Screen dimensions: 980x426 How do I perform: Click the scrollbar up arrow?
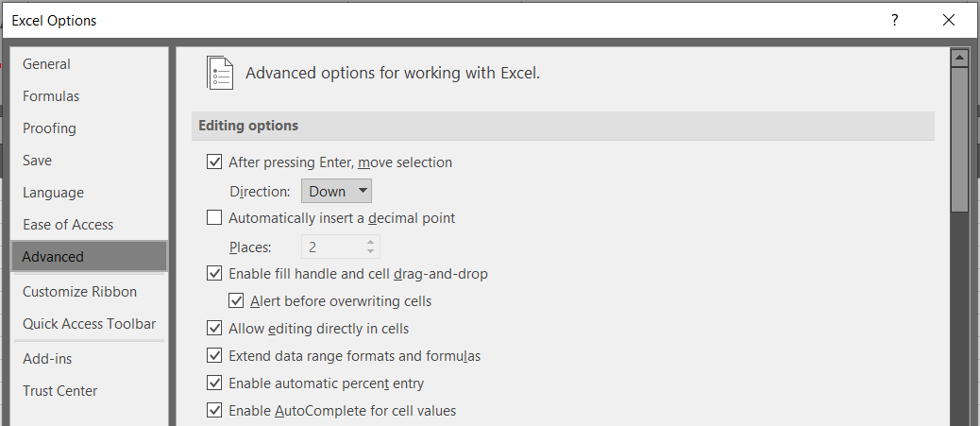959,59
